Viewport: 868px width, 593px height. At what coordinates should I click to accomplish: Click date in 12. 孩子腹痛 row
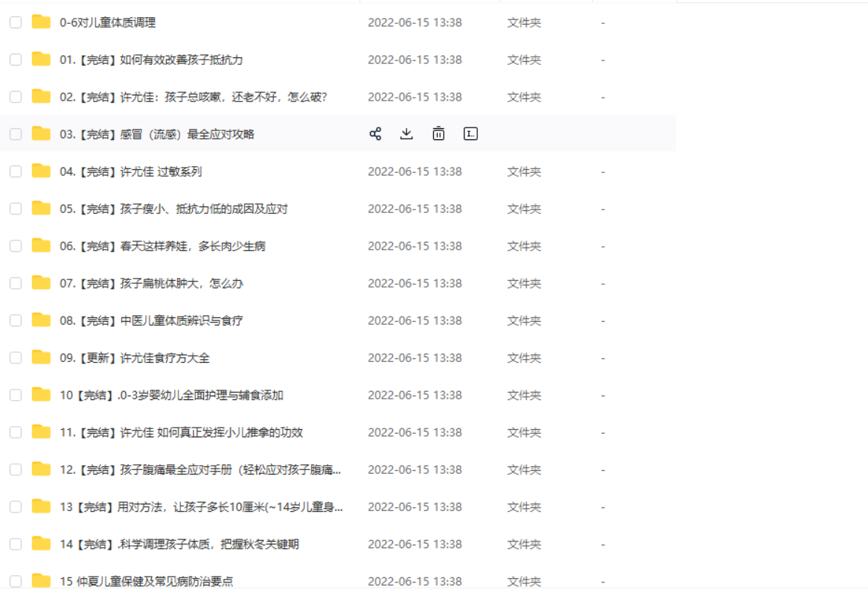click(x=415, y=469)
